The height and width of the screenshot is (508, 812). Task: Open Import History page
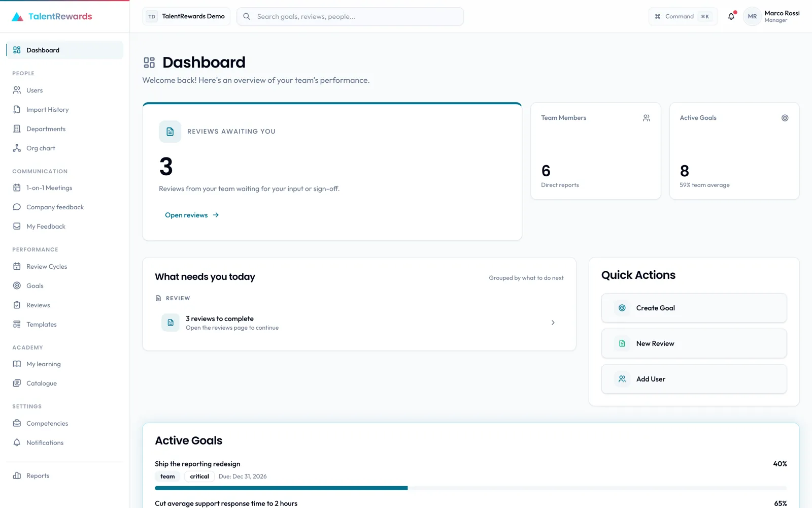64,109
